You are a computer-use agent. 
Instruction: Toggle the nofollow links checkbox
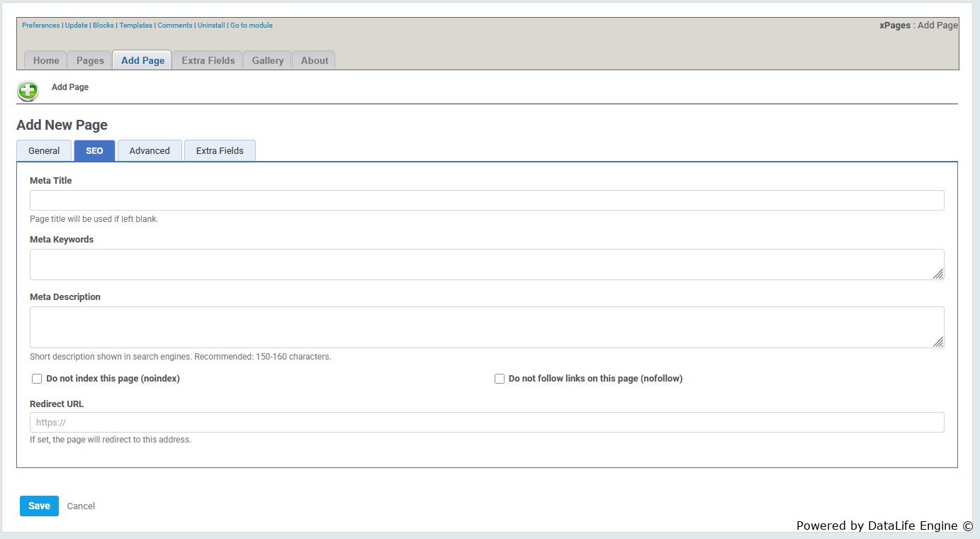coord(500,379)
